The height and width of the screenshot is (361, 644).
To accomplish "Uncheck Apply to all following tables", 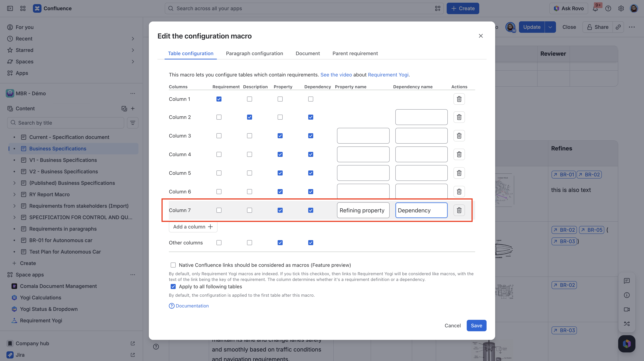I will (x=173, y=287).
